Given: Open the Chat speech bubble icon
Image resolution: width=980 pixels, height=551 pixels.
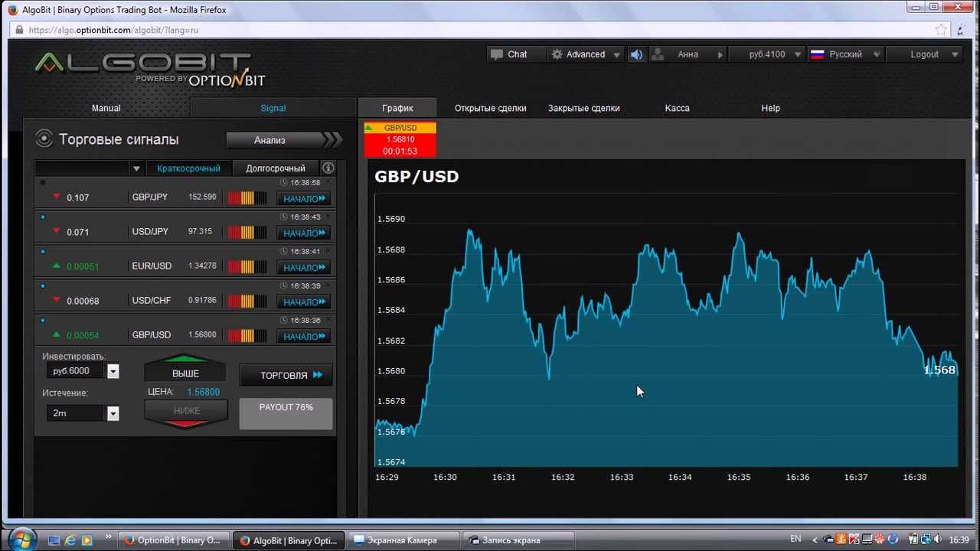Looking at the screenshot, I should click(497, 54).
